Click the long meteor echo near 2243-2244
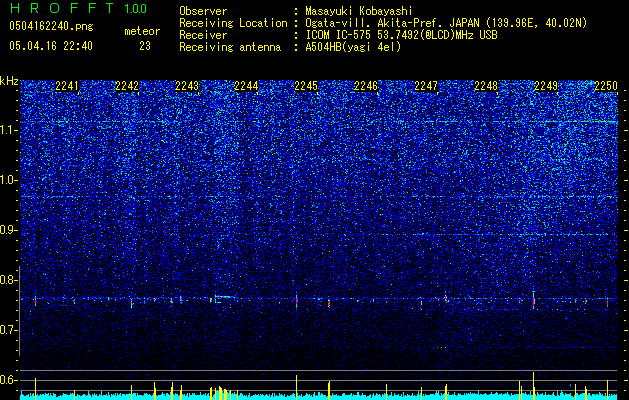This screenshot has height=400, width=629. coord(223,297)
